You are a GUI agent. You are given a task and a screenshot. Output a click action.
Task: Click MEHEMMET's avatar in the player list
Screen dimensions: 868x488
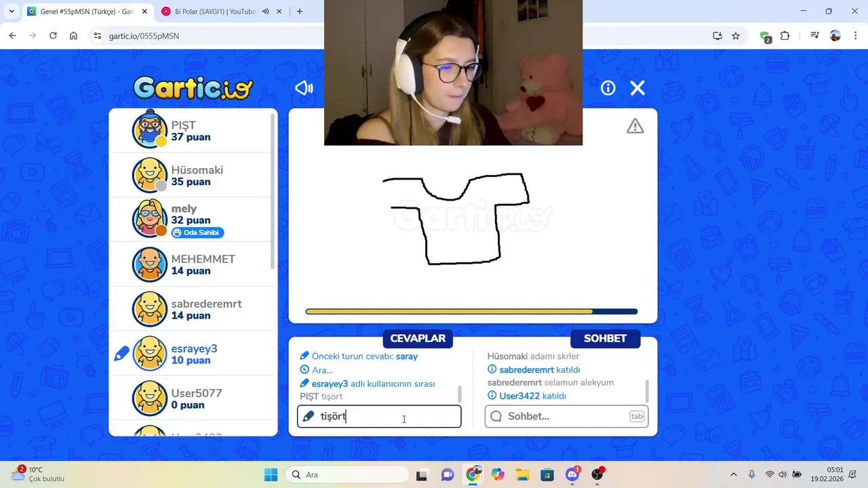point(149,264)
